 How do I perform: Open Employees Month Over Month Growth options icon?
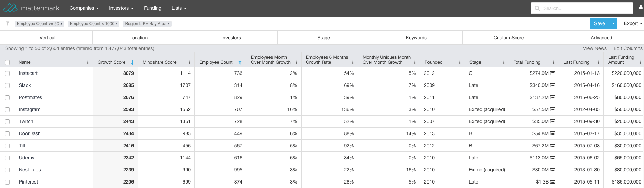(x=296, y=62)
